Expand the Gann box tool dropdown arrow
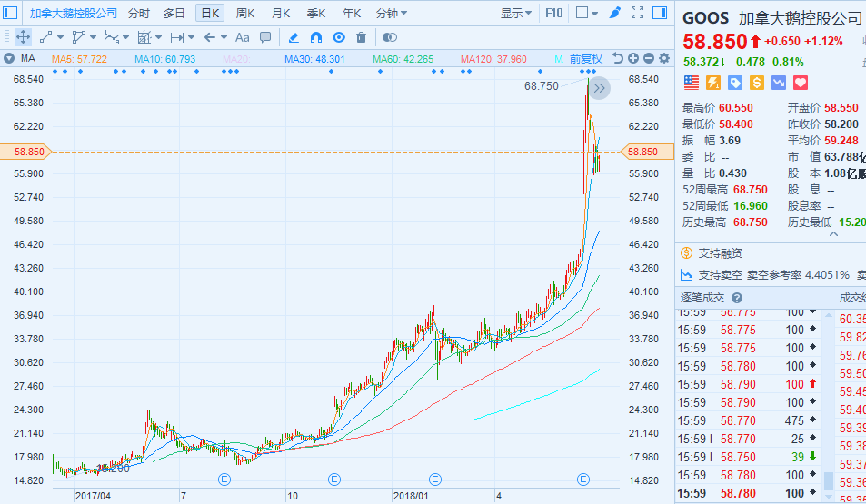This screenshot has height=504, width=866. pos(158,37)
